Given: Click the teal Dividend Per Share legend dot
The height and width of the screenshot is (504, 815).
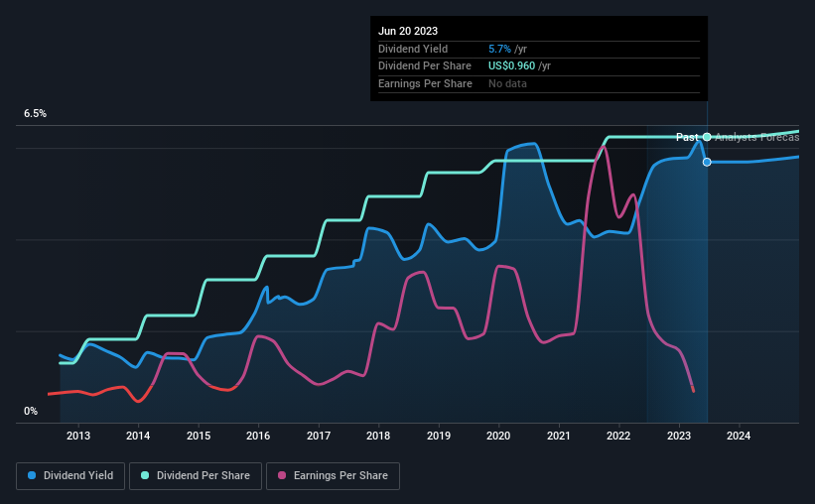Looking at the screenshot, I should (x=145, y=475).
